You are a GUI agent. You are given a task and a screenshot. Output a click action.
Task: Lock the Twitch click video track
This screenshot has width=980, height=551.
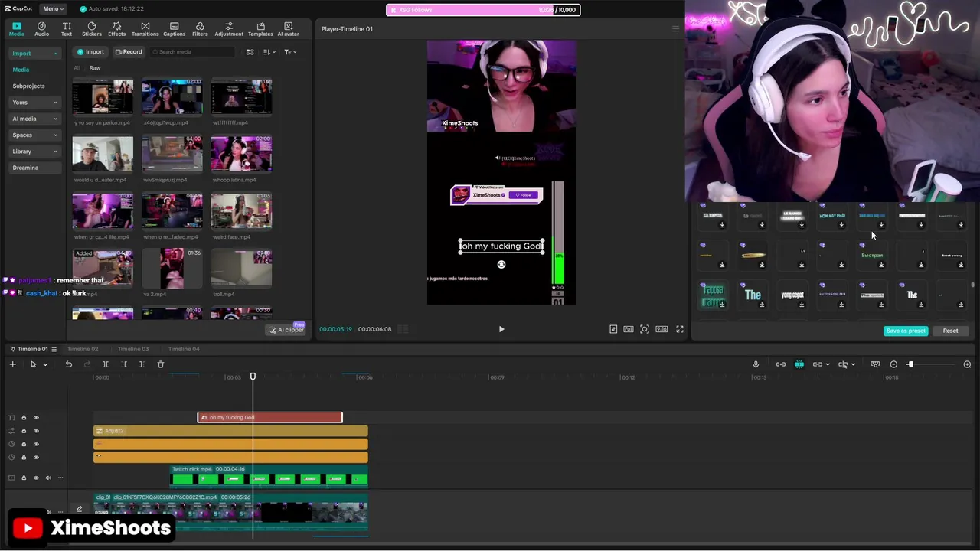click(24, 478)
